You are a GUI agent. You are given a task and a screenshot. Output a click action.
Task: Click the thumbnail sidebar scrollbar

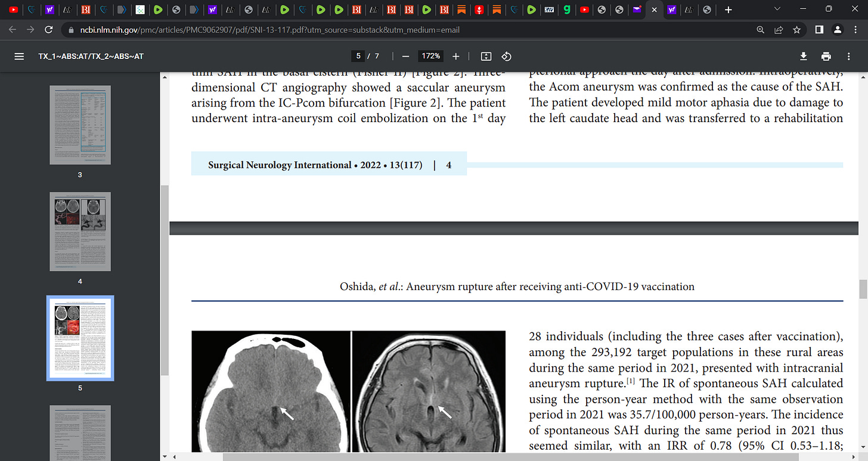click(x=165, y=280)
